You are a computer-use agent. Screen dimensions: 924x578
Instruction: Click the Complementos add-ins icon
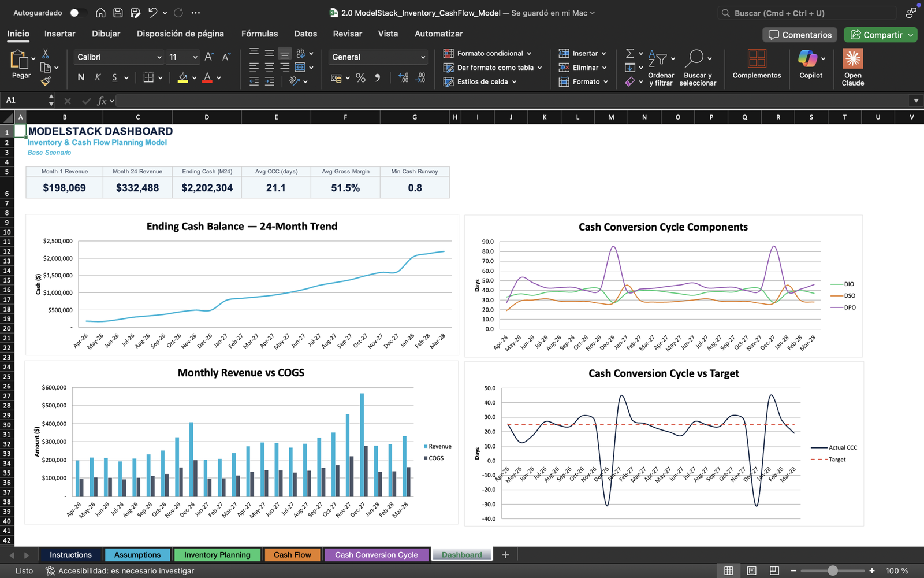click(757, 59)
